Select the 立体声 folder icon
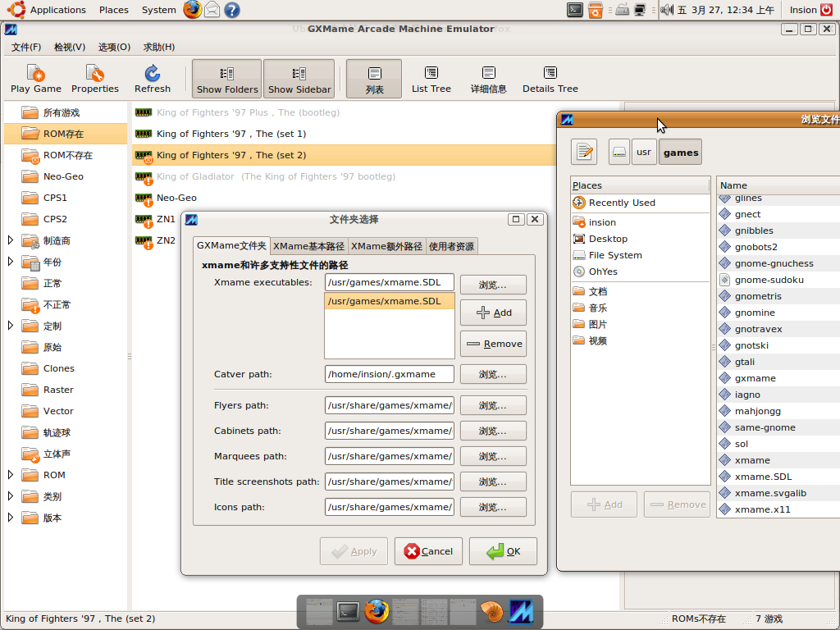 pyautogui.click(x=30, y=454)
